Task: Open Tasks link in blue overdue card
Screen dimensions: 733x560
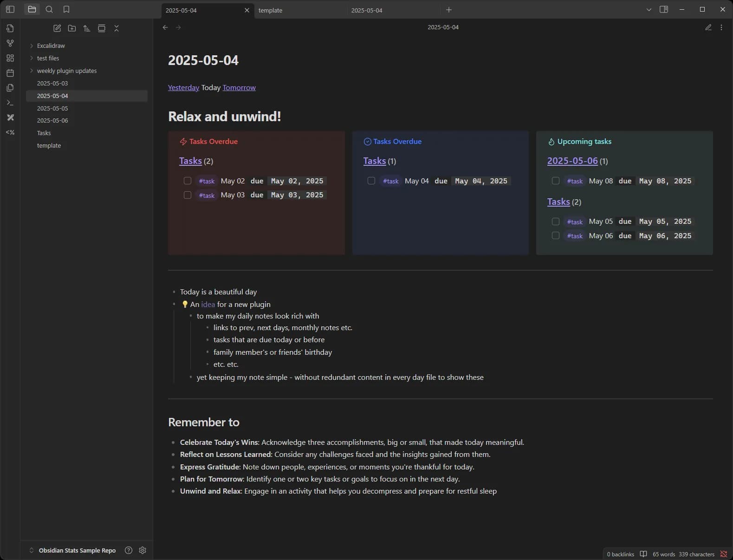Action: (x=375, y=161)
